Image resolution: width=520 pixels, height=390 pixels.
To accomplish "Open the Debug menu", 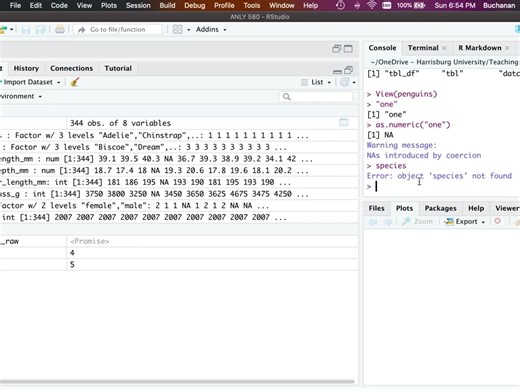I will point(195,5).
